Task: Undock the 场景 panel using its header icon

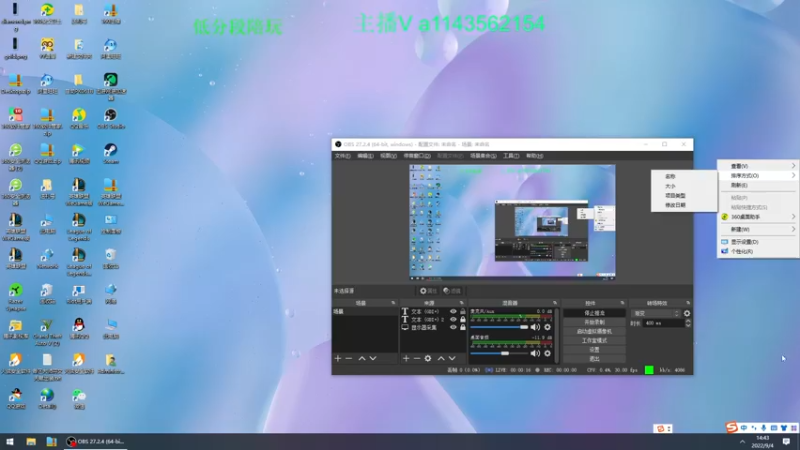Action: [x=393, y=303]
